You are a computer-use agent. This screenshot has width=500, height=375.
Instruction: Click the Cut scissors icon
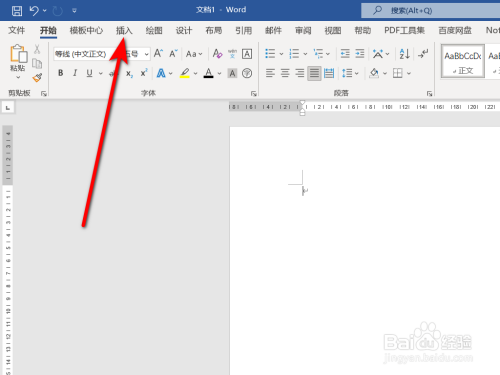(37, 49)
